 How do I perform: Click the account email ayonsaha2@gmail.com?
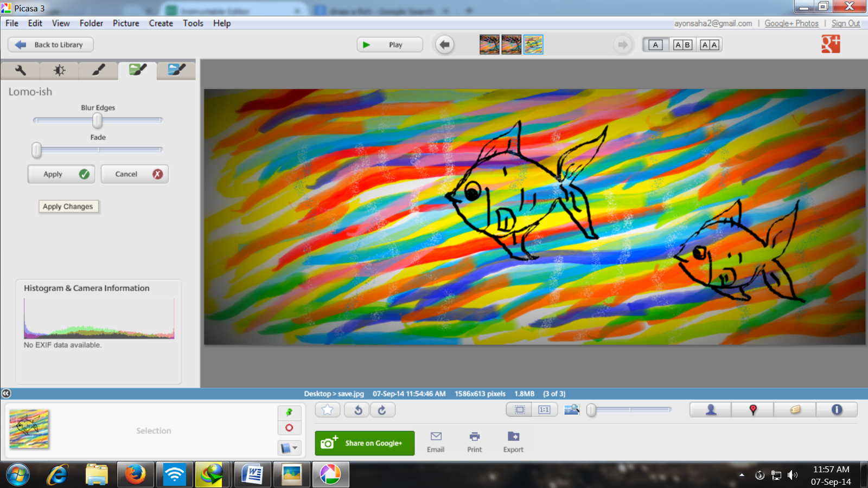(x=713, y=23)
